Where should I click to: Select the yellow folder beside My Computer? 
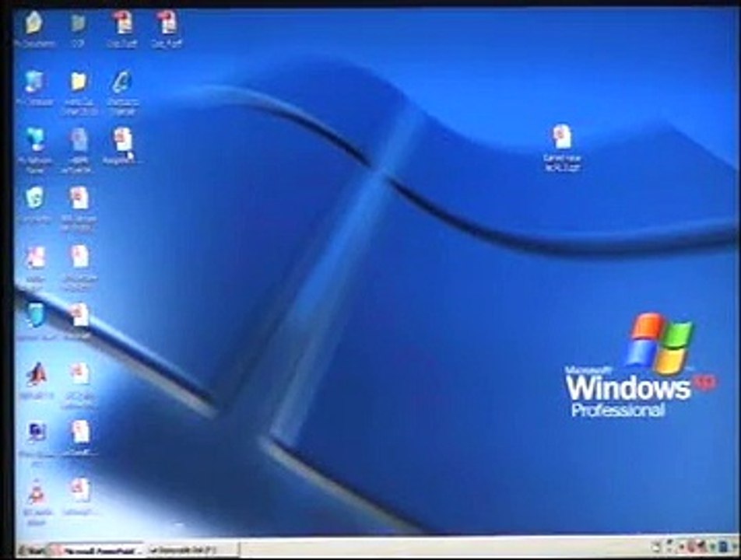click(x=79, y=82)
